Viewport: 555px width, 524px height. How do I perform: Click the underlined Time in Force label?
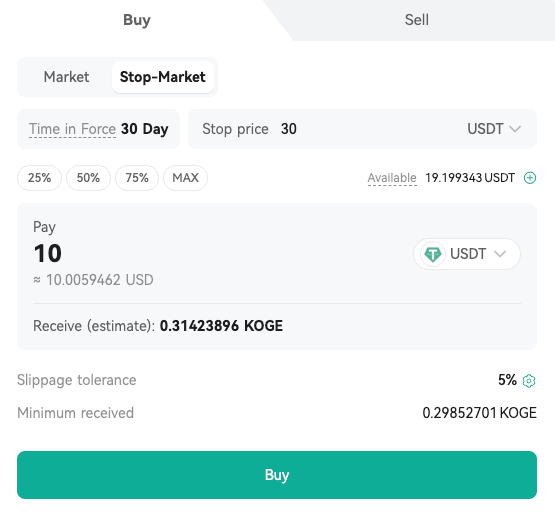coord(72,129)
